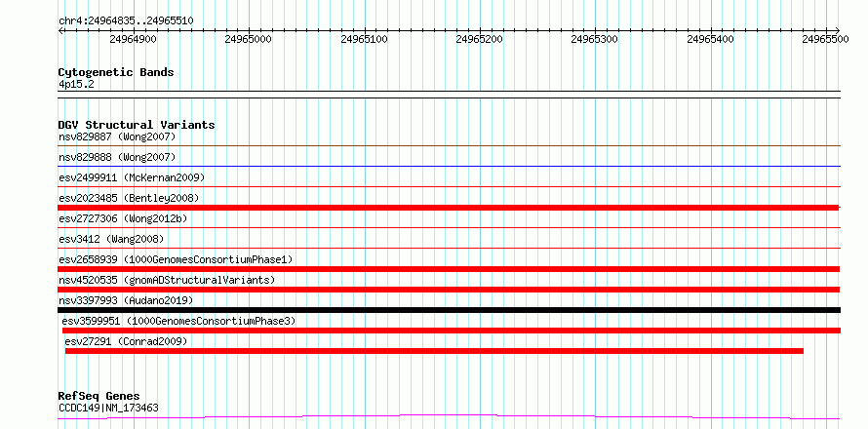The image size is (868, 429).
Task: Click the blue line under nsv829888
Action: point(449,166)
